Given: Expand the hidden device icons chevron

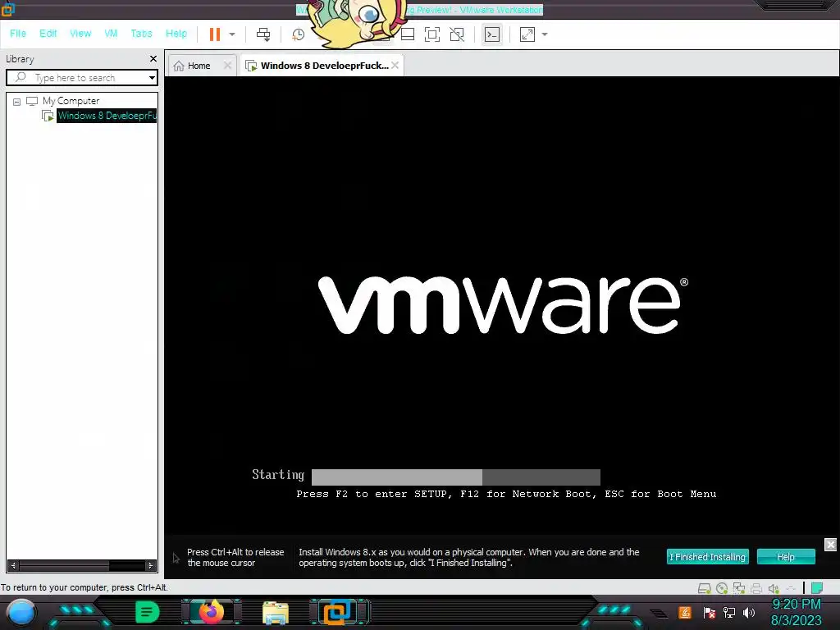Looking at the screenshot, I should pos(791,588).
